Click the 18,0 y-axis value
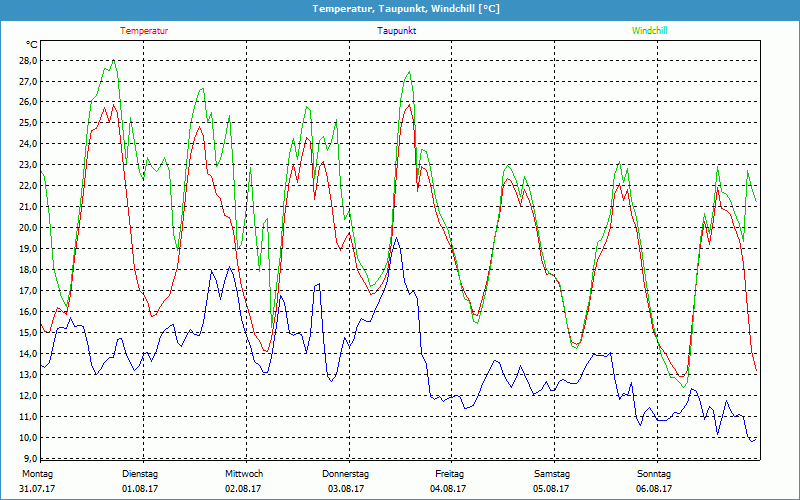 [x=28, y=269]
